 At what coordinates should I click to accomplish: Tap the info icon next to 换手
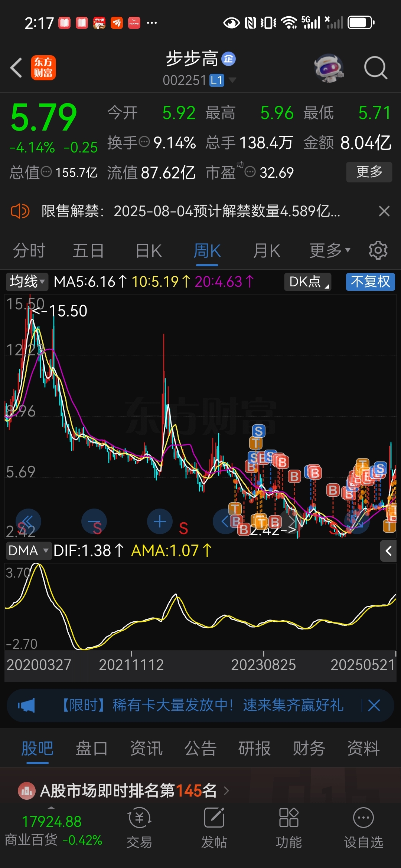(144, 142)
